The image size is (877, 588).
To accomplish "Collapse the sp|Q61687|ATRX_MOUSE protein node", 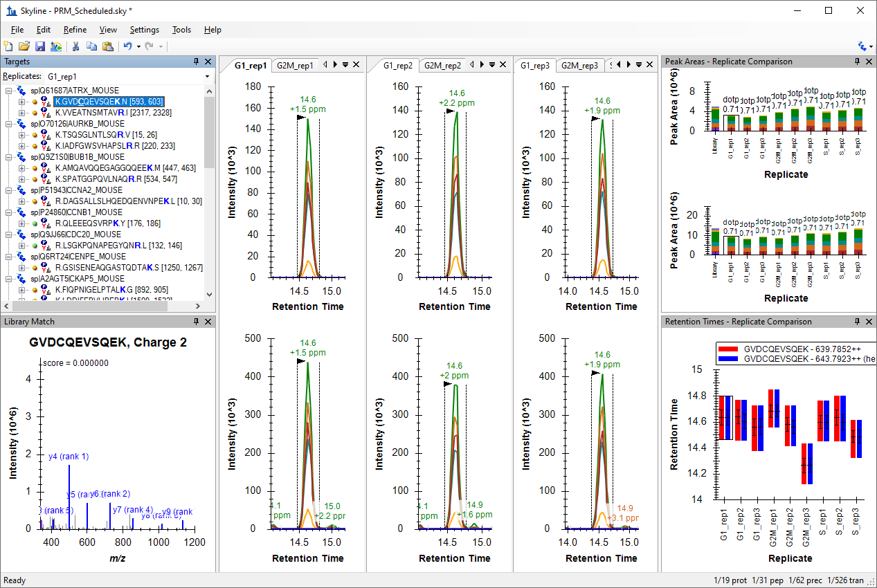I will coord(9,91).
